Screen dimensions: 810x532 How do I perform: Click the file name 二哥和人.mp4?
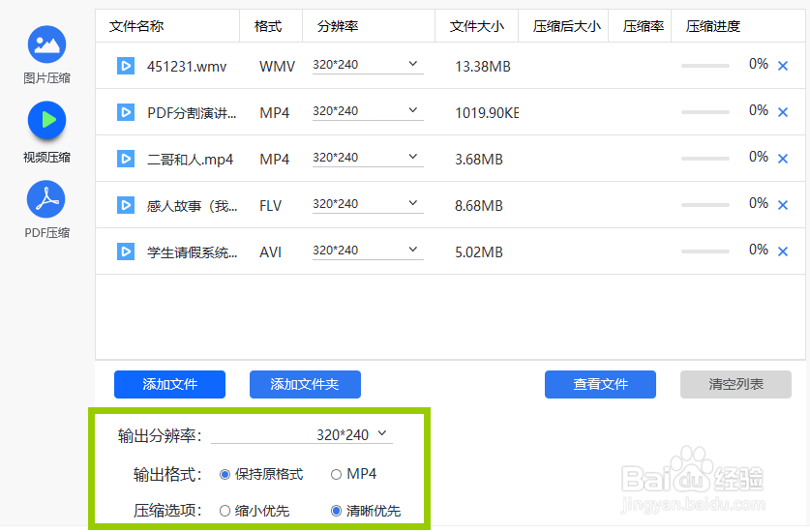click(190, 159)
